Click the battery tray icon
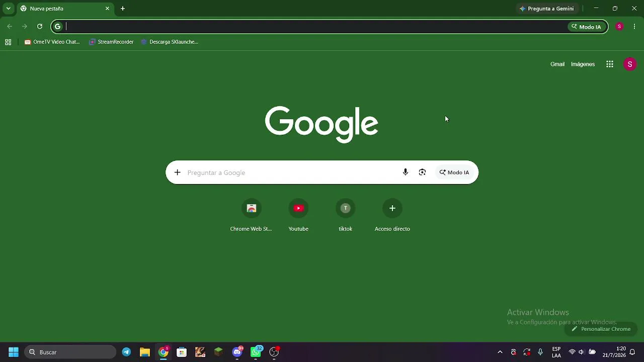This screenshot has width=644, height=362. click(x=593, y=352)
